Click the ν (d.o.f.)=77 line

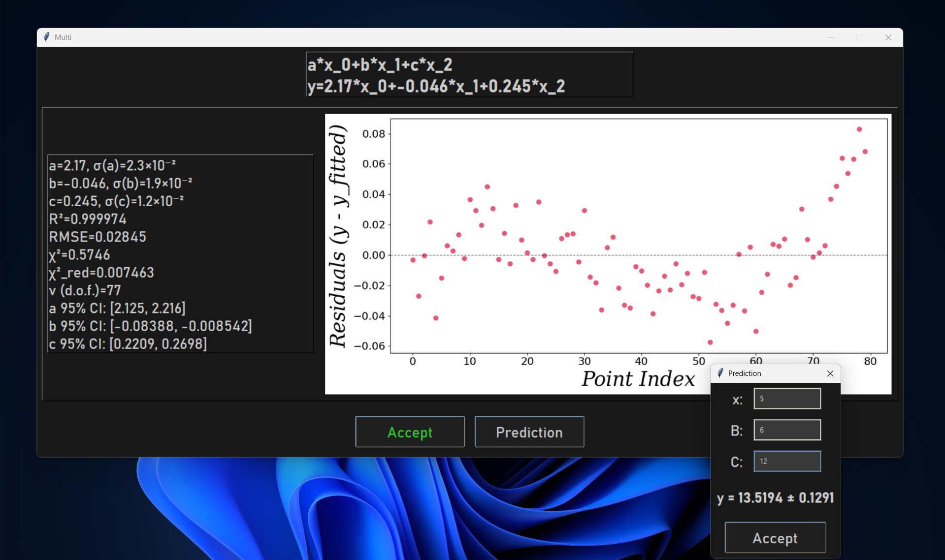85,290
